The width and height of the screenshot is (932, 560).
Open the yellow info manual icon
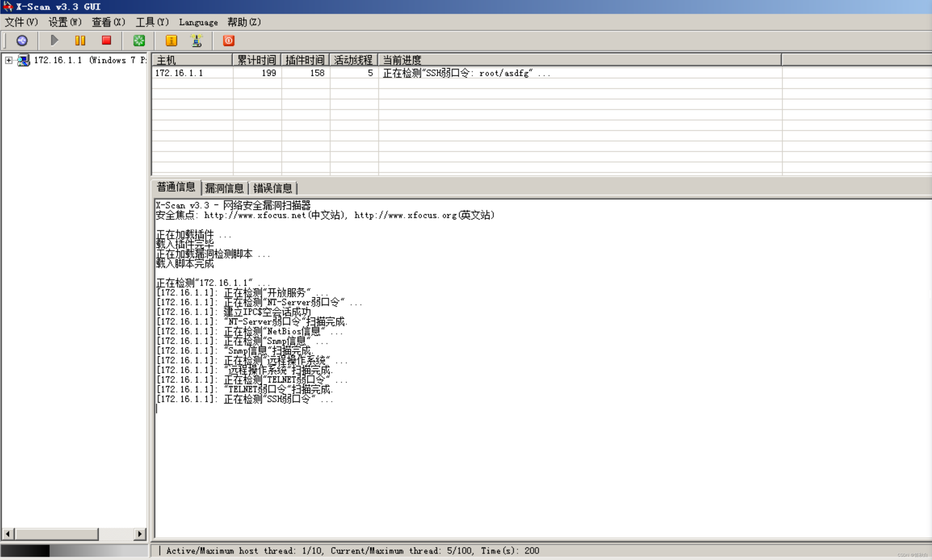click(171, 40)
